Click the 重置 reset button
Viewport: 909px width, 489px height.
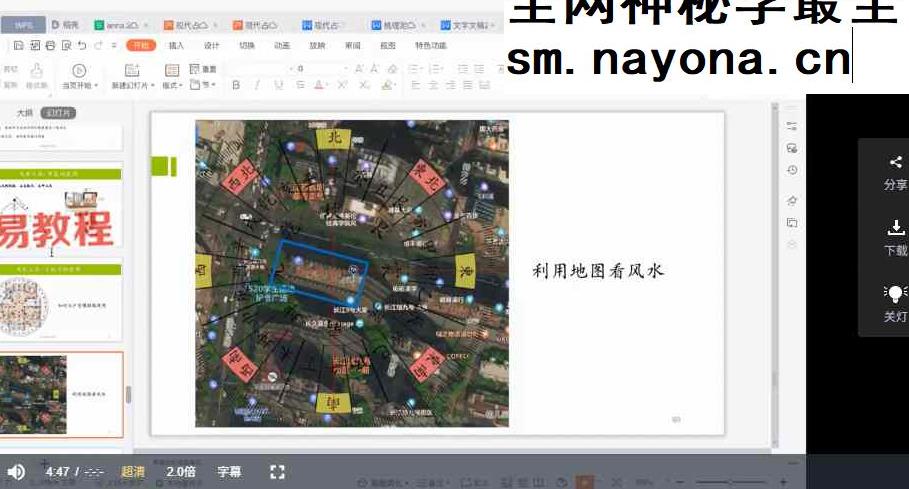coord(203,69)
